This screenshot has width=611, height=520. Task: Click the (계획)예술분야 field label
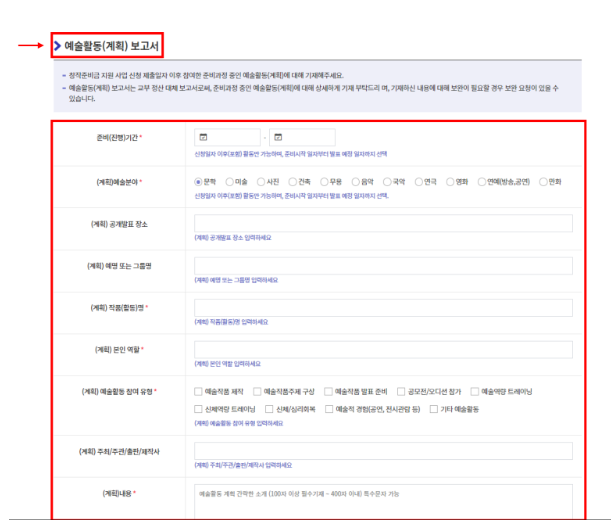(117, 182)
